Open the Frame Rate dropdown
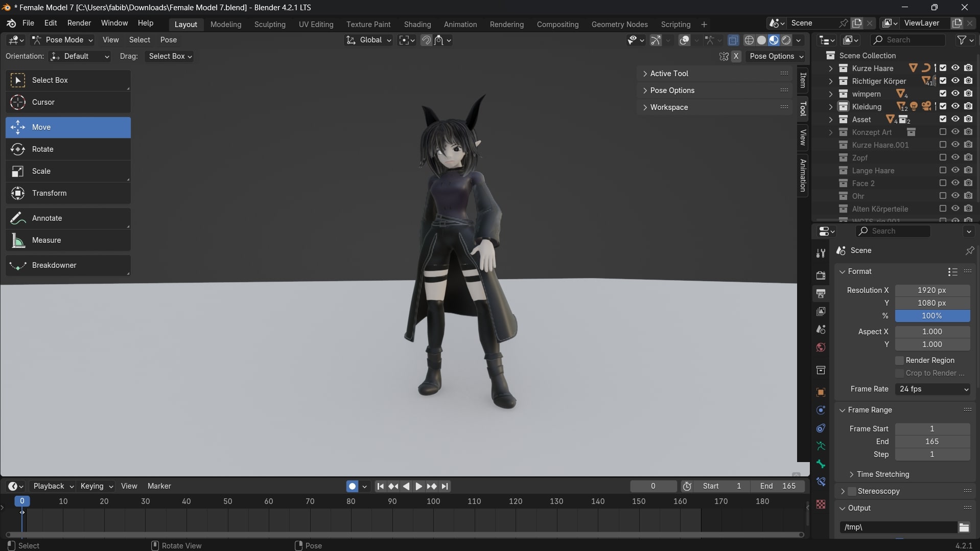Screen dimensions: 980x551 pos(932,389)
